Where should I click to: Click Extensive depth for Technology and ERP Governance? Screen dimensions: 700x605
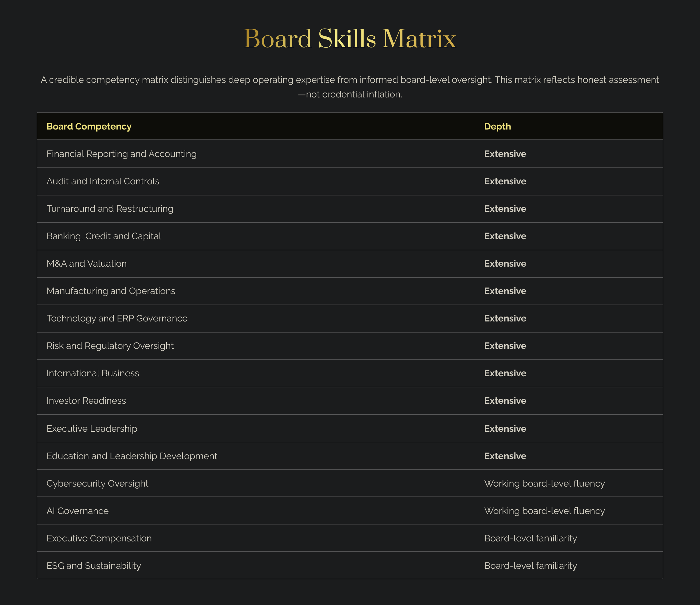pyautogui.click(x=505, y=318)
